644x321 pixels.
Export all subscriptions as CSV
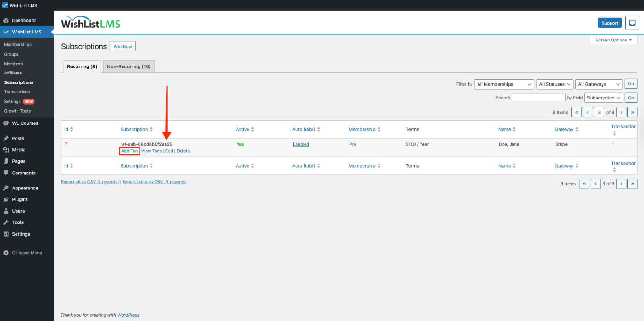point(90,182)
